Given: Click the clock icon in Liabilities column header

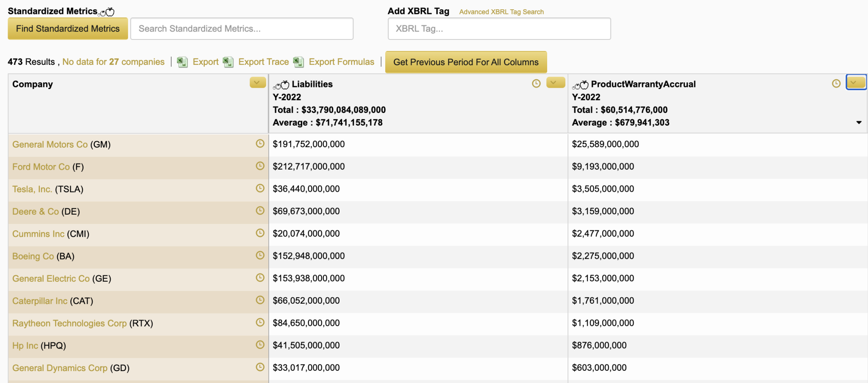Looking at the screenshot, I should tap(536, 84).
